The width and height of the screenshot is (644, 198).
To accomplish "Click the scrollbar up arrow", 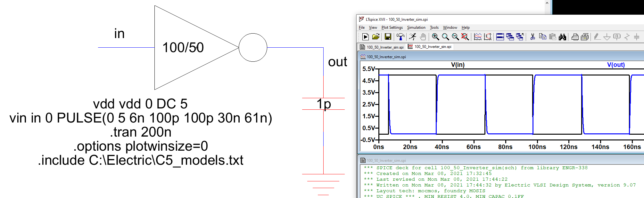I will pyautogui.click(x=547, y=3).
